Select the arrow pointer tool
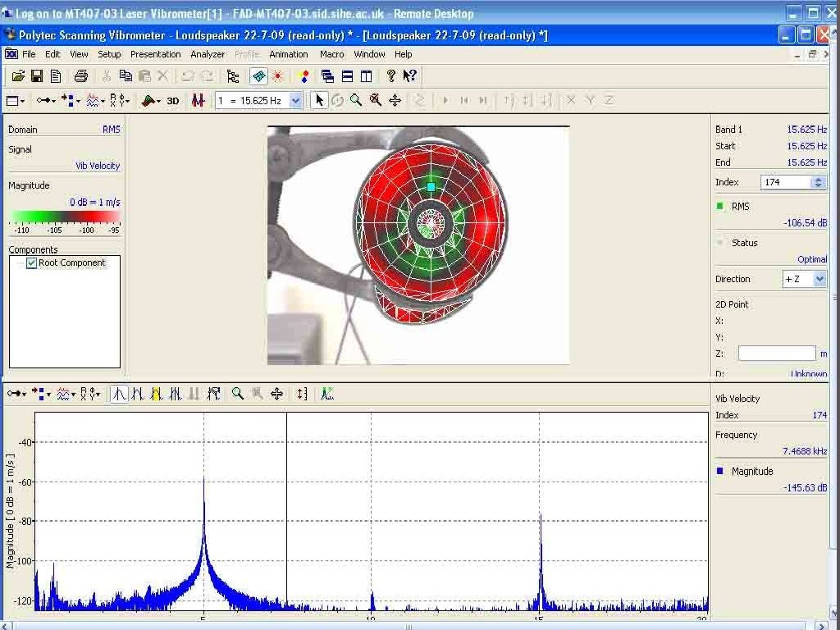Image resolution: width=840 pixels, height=630 pixels. click(x=319, y=100)
